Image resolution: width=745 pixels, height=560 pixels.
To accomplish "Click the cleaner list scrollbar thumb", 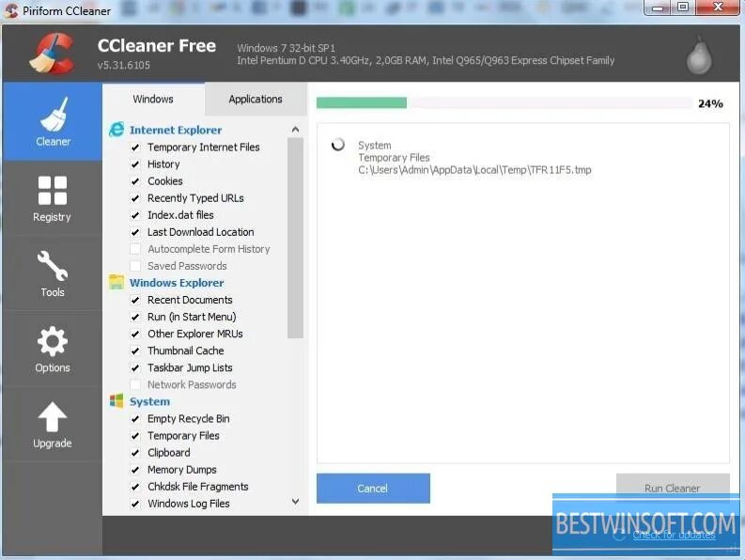I will 296,238.
